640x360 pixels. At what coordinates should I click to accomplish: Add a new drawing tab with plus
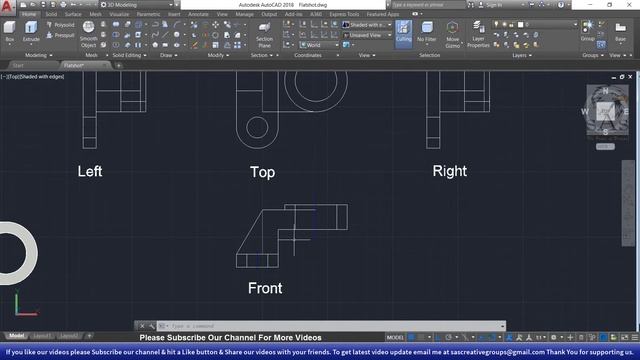[119, 65]
